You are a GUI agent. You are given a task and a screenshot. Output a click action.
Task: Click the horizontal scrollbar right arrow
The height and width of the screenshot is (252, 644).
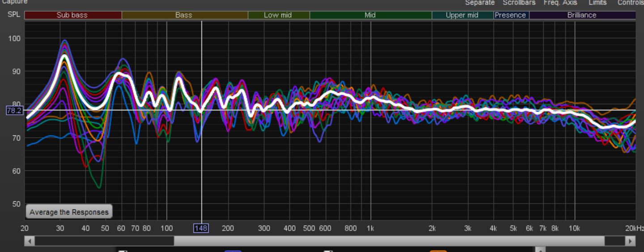tap(630, 241)
